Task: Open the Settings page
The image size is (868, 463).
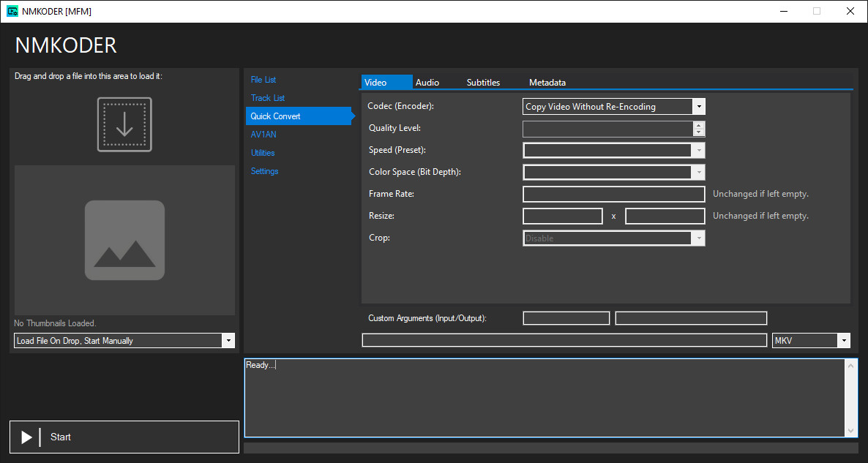Action: pyautogui.click(x=265, y=171)
